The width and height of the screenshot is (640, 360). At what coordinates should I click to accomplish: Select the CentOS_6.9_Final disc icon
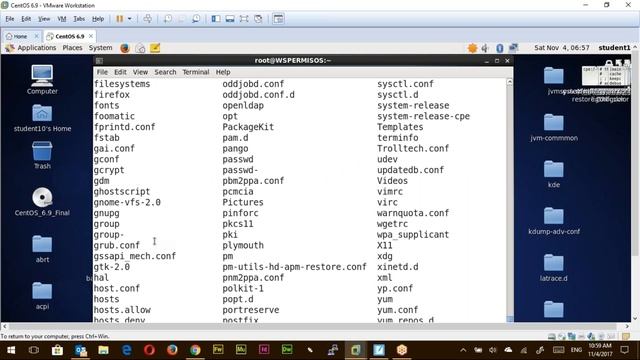coord(42,202)
